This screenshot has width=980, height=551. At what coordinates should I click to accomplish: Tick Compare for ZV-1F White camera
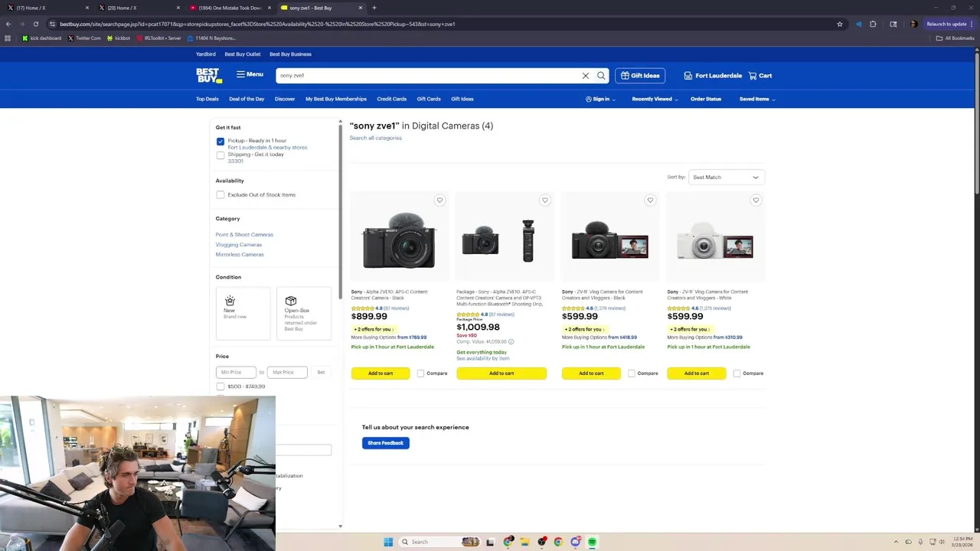pyautogui.click(x=737, y=373)
